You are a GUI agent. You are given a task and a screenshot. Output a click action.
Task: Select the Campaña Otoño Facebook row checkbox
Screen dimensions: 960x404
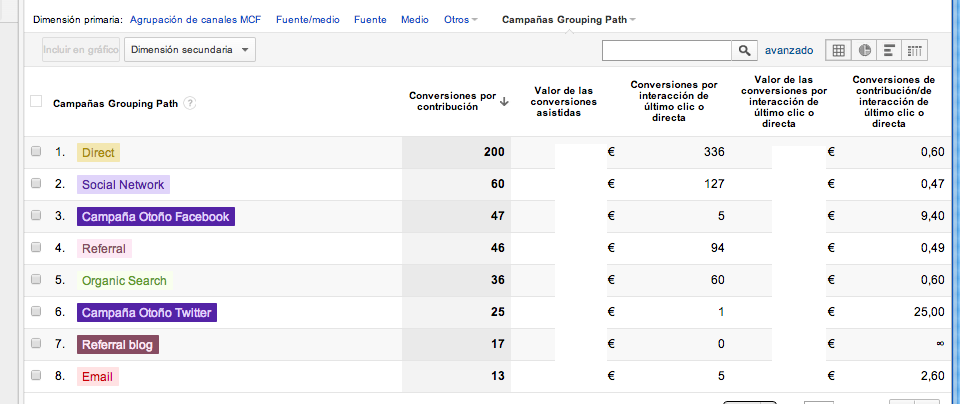(x=36, y=216)
